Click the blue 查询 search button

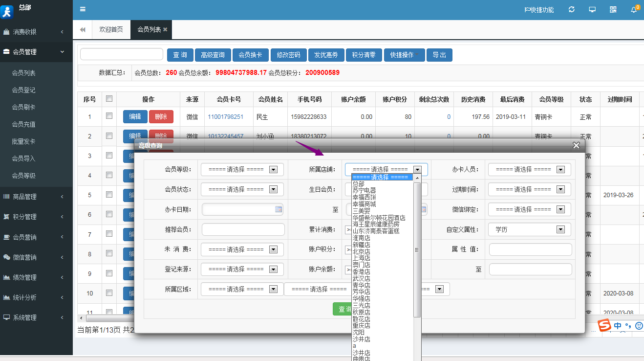(180, 55)
